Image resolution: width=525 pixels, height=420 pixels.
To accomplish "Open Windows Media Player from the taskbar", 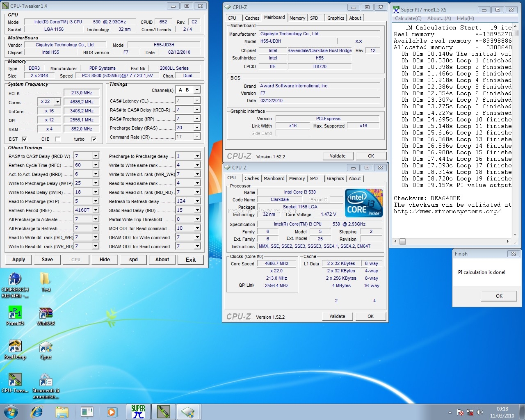I will 112,412.
